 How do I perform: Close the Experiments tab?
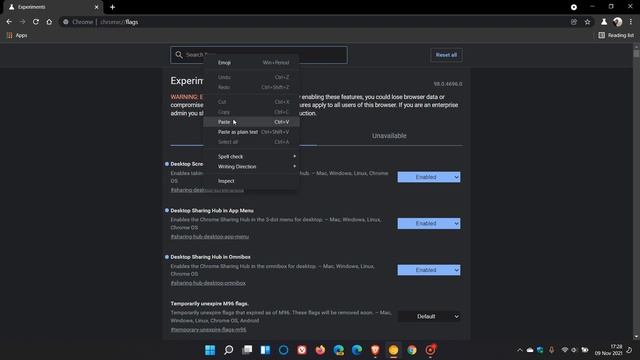(96, 7)
